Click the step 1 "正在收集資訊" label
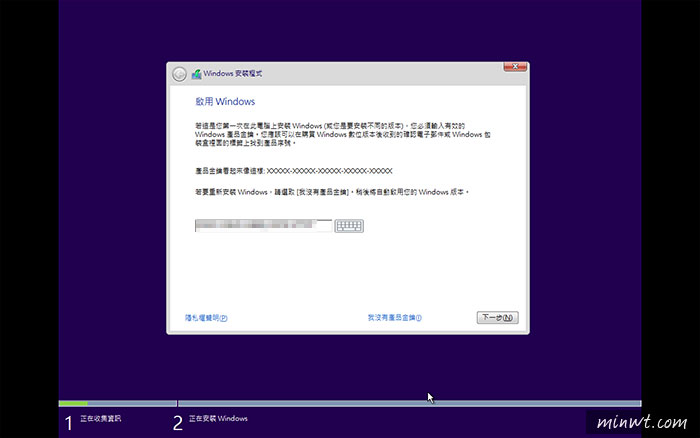 [100, 418]
